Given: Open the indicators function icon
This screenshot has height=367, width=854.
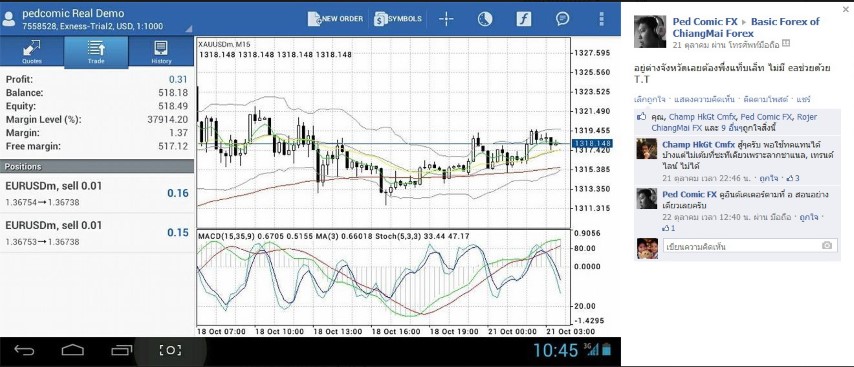Looking at the screenshot, I should click(x=523, y=19).
